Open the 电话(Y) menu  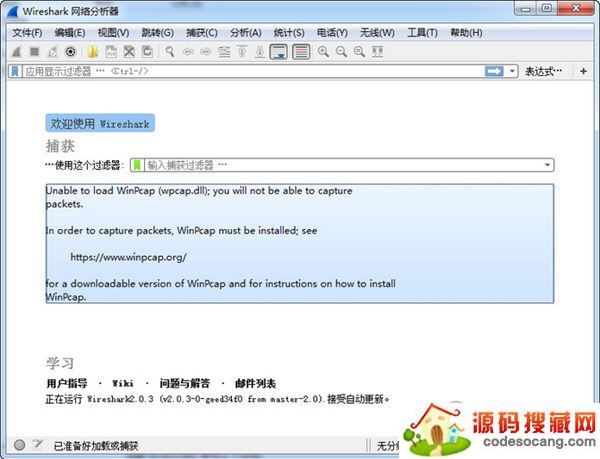pos(332,33)
